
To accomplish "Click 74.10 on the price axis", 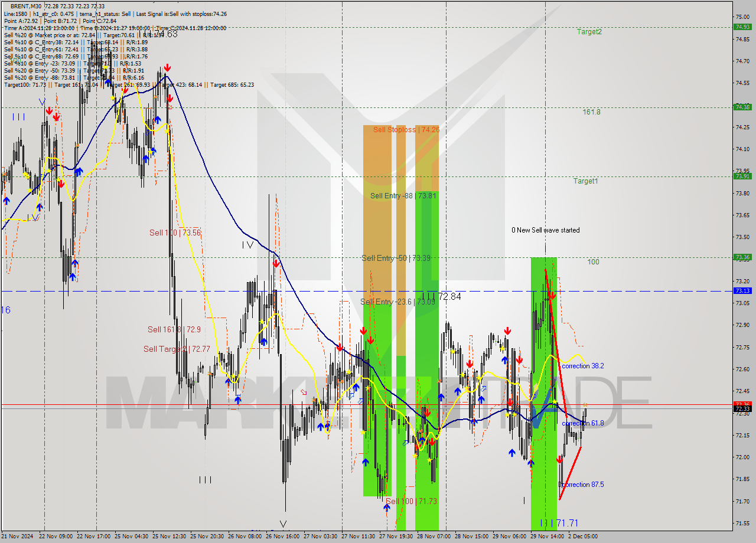I will tap(742, 149).
